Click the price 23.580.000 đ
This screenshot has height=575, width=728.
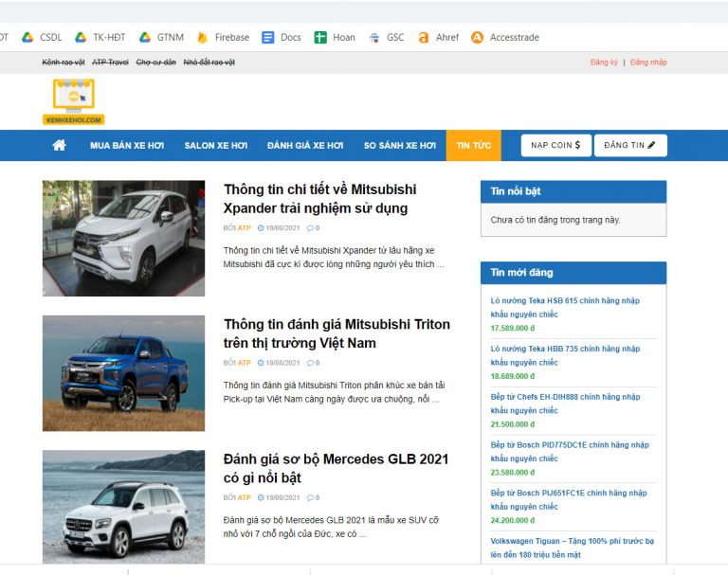point(513,473)
